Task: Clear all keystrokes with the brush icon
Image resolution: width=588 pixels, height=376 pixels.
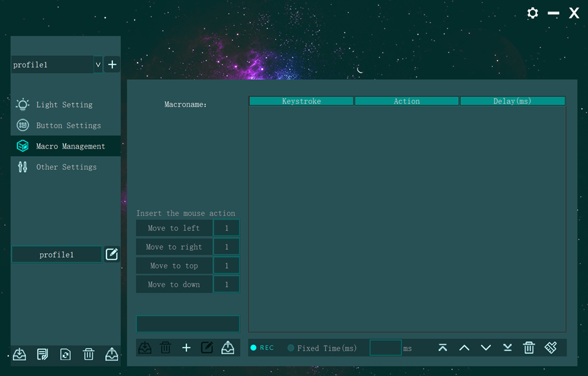Action: point(550,348)
